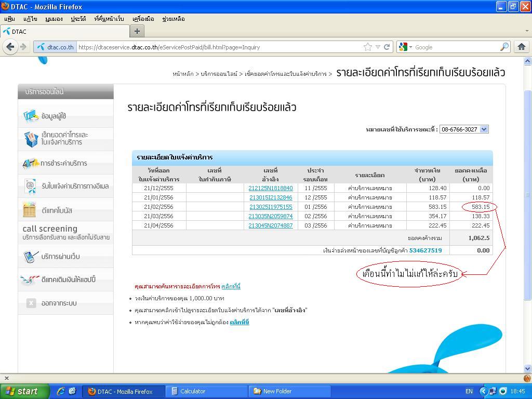This screenshot has height=399, width=532.
Task: Open a new tab with plus button
Action: click(x=137, y=32)
